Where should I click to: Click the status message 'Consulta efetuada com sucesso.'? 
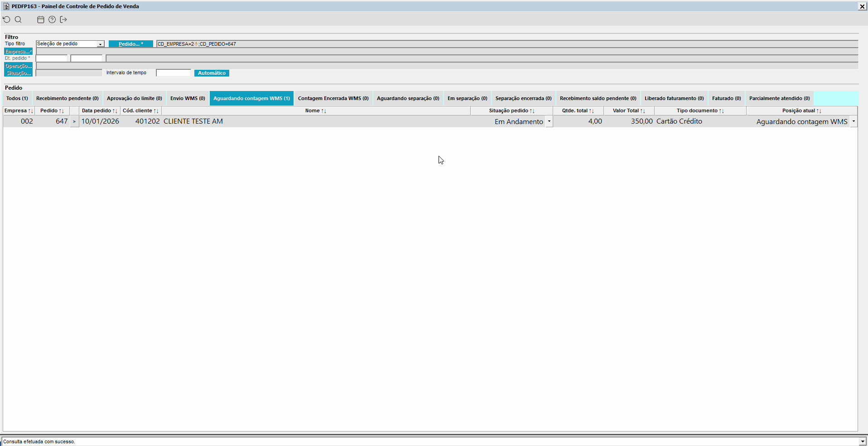39,442
